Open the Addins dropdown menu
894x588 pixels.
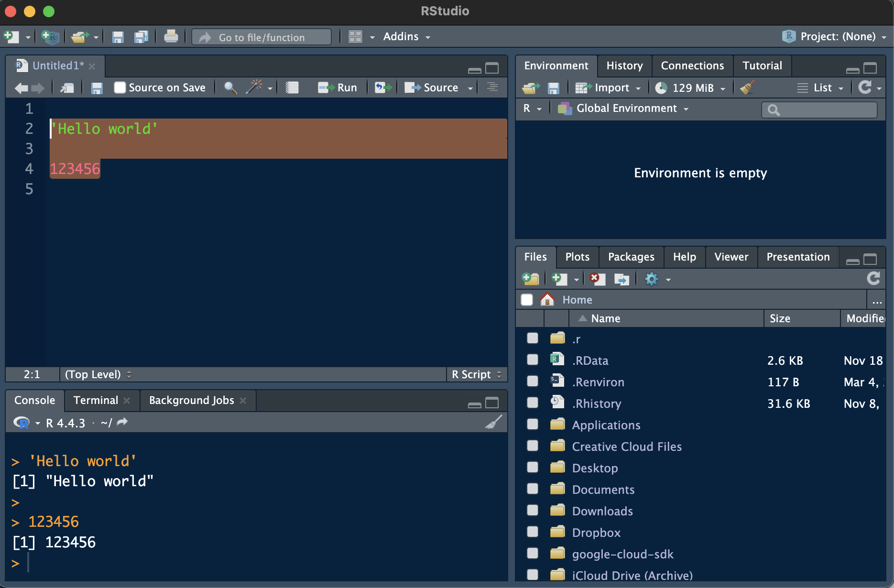point(406,37)
